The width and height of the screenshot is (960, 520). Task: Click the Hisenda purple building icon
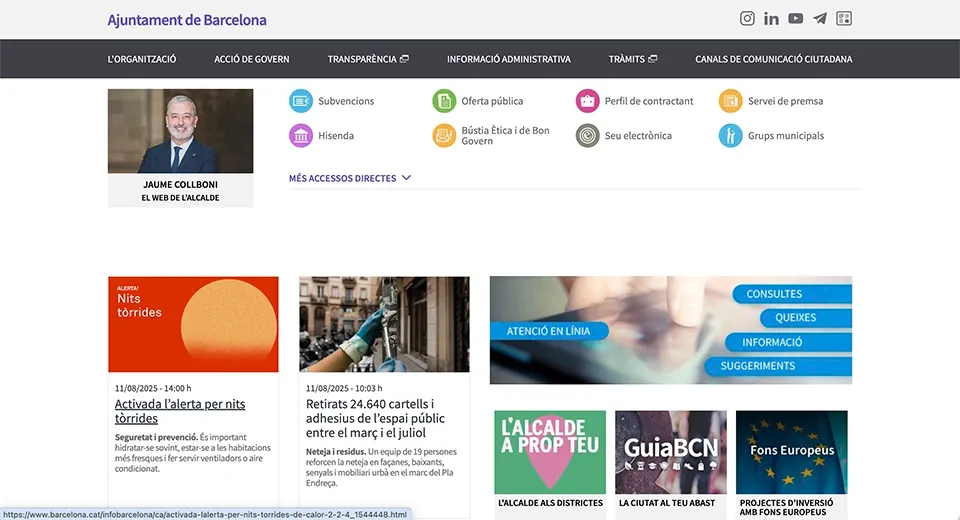point(301,135)
